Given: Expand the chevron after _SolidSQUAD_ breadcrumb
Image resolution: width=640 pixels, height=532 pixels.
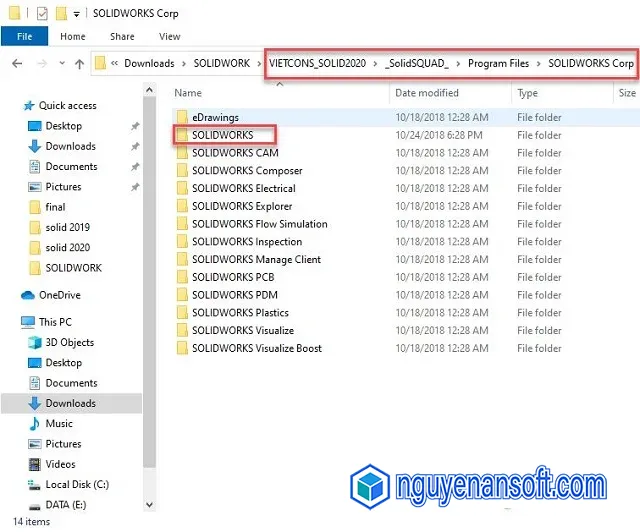Looking at the screenshot, I should pyautogui.click(x=458, y=64).
